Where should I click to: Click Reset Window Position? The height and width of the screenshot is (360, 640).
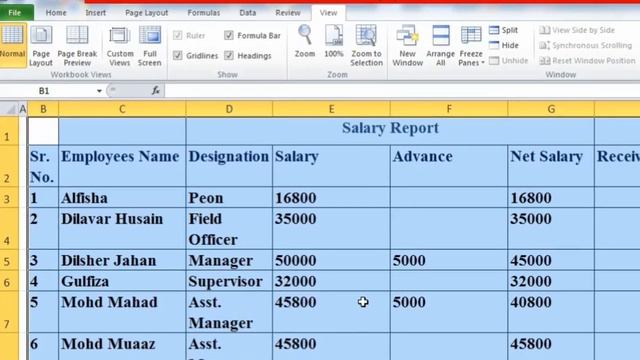[587, 60]
